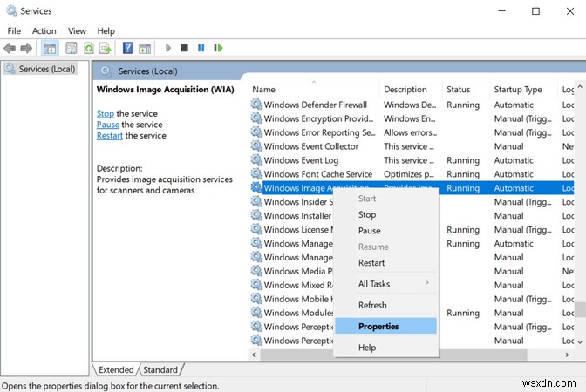The width and height of the screenshot is (586, 392).
Task: Click the gear icon of Windows Encryption Provider
Action: click(x=256, y=118)
